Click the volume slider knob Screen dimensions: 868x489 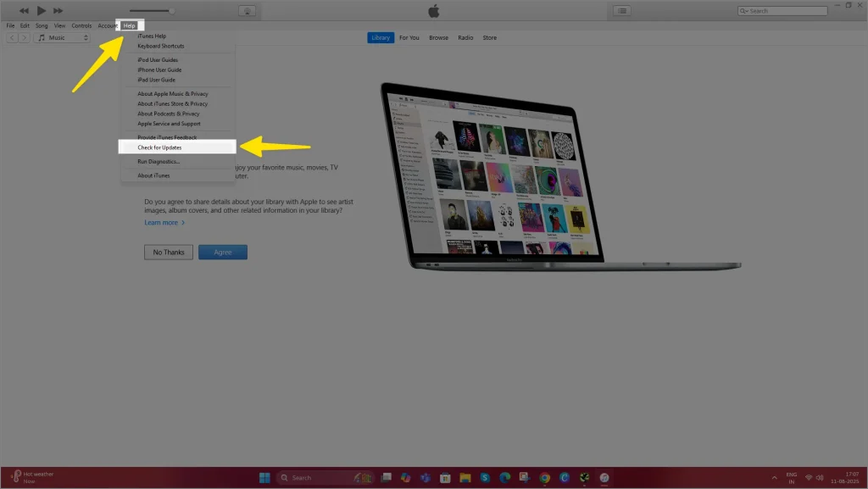coord(172,11)
